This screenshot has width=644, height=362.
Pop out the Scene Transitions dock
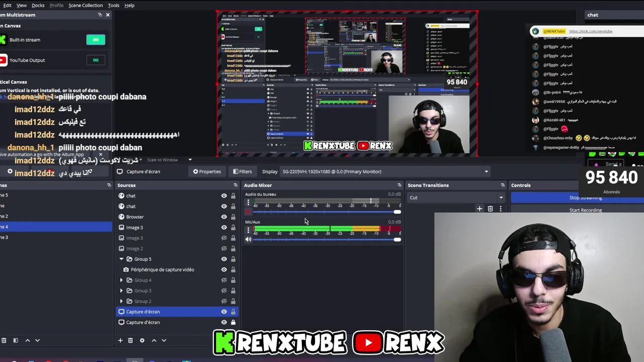(x=502, y=185)
